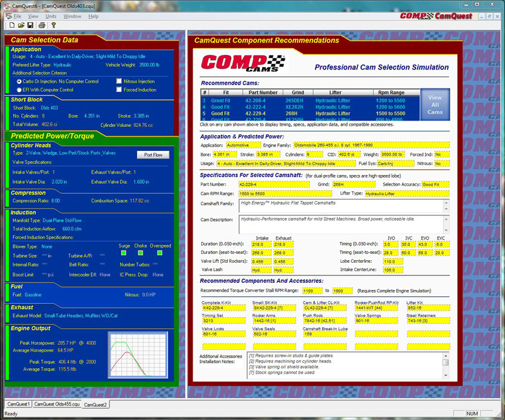The height and width of the screenshot is (420, 505).
Task: Select cam row 42-222-4 XE262H
Action: click(310, 107)
